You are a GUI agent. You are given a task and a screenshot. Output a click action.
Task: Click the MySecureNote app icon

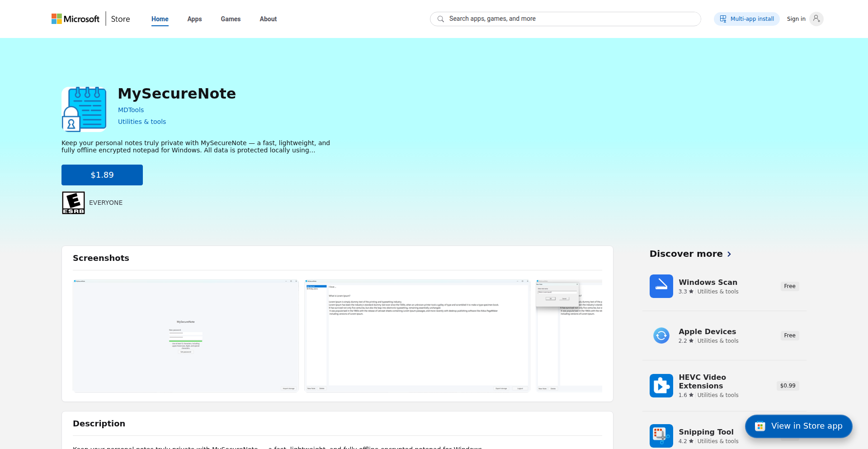tap(84, 109)
